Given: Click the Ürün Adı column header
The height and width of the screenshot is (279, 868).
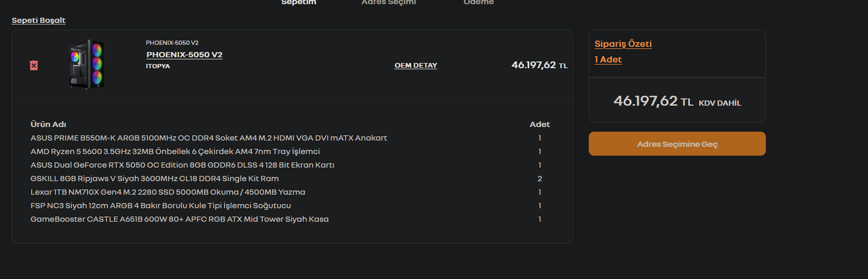Looking at the screenshot, I should (48, 124).
